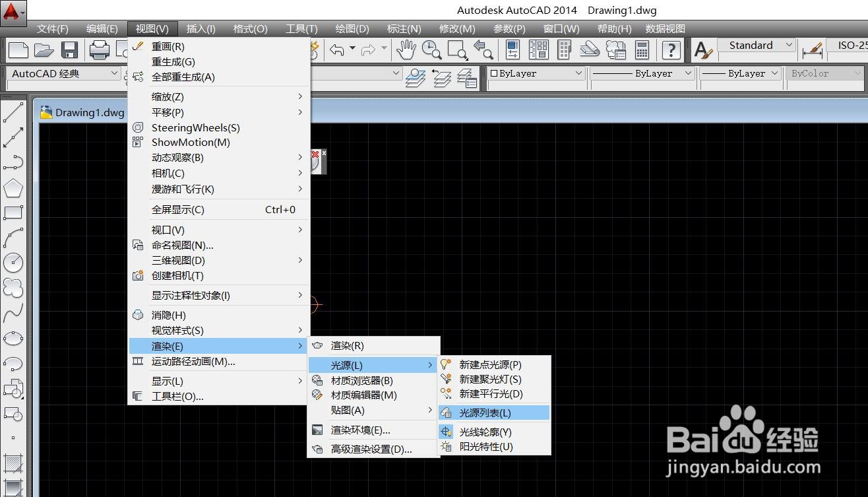Open the Standard text style dropdown
This screenshot has height=497, width=868.
point(757,46)
